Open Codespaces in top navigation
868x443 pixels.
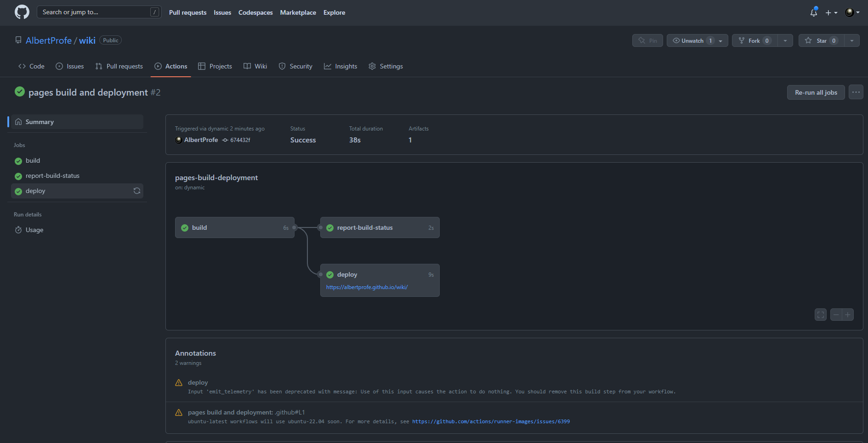click(x=255, y=12)
